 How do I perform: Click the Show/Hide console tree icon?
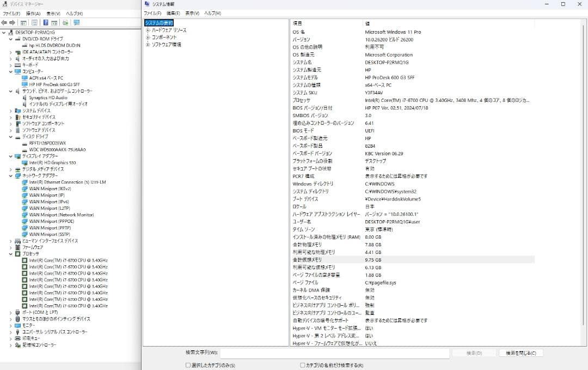pos(23,22)
